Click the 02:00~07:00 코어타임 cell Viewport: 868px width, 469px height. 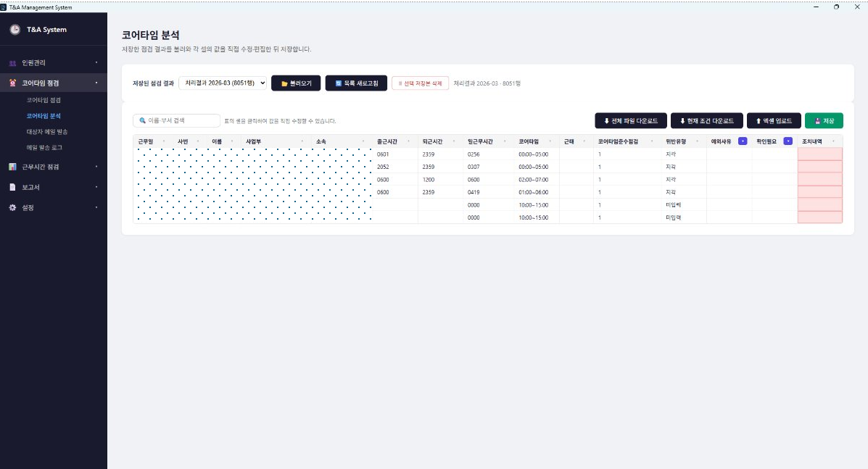537,179
